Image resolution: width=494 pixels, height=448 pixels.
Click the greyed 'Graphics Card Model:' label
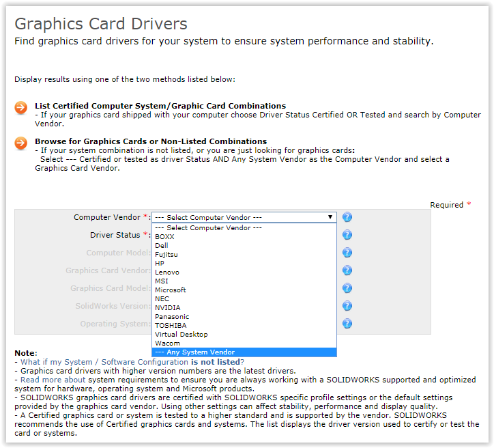111,288
